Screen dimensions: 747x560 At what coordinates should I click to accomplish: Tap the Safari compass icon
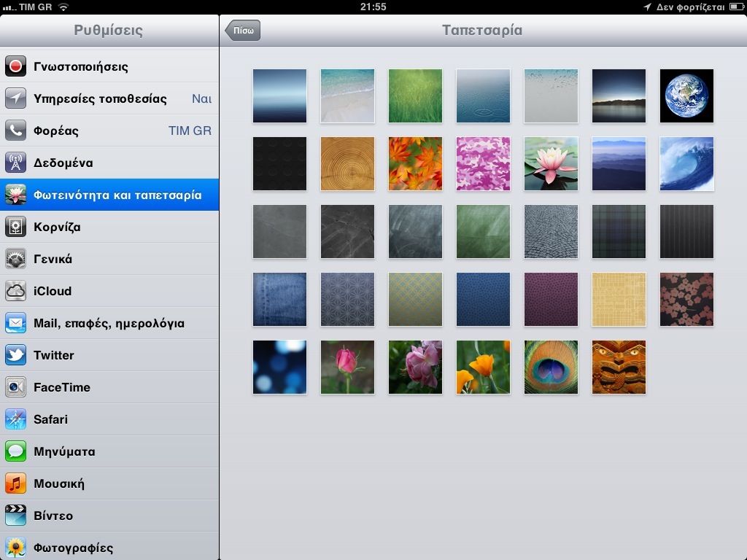click(15, 419)
